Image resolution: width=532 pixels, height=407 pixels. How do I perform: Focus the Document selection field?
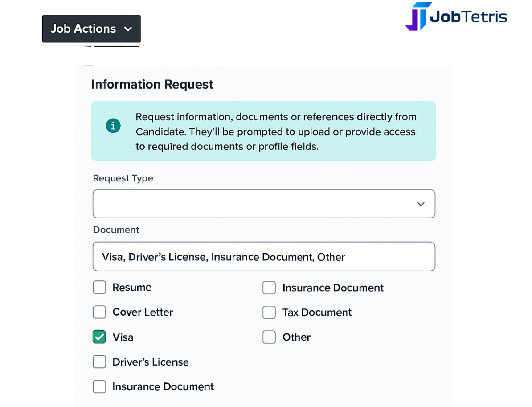264,256
